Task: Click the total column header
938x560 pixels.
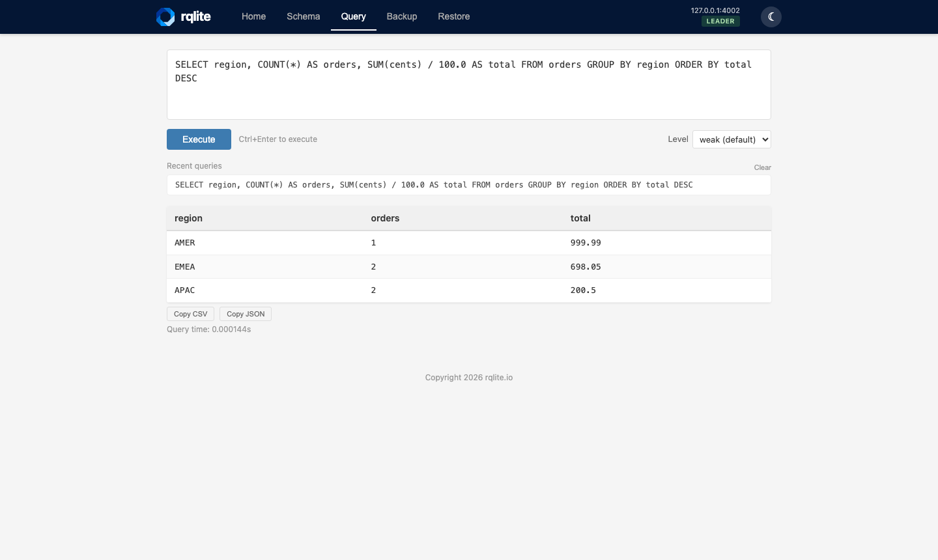Action: pos(580,218)
